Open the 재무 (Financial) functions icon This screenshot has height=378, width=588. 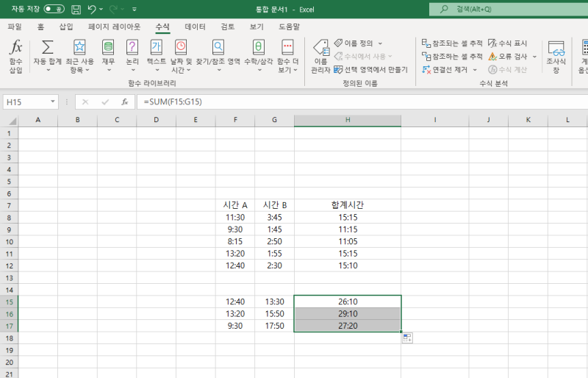(x=108, y=49)
